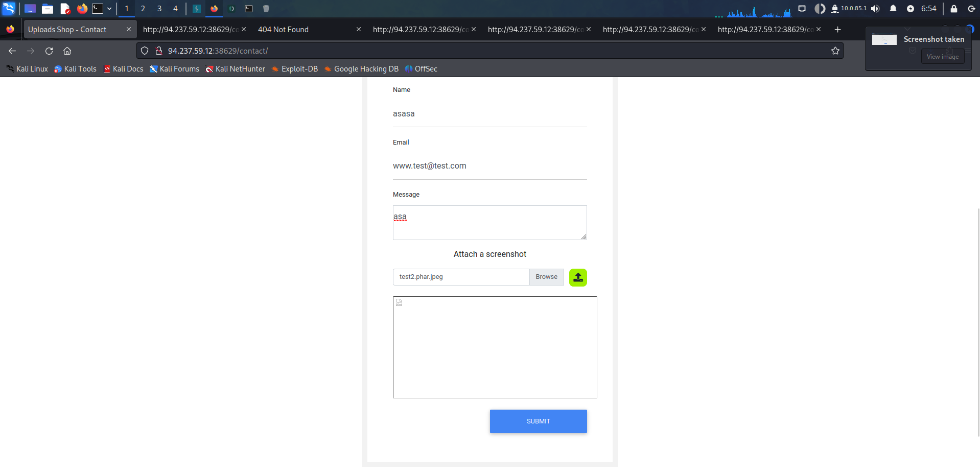Open the Kali applications menu from the taskbar

pyautogui.click(x=10, y=9)
